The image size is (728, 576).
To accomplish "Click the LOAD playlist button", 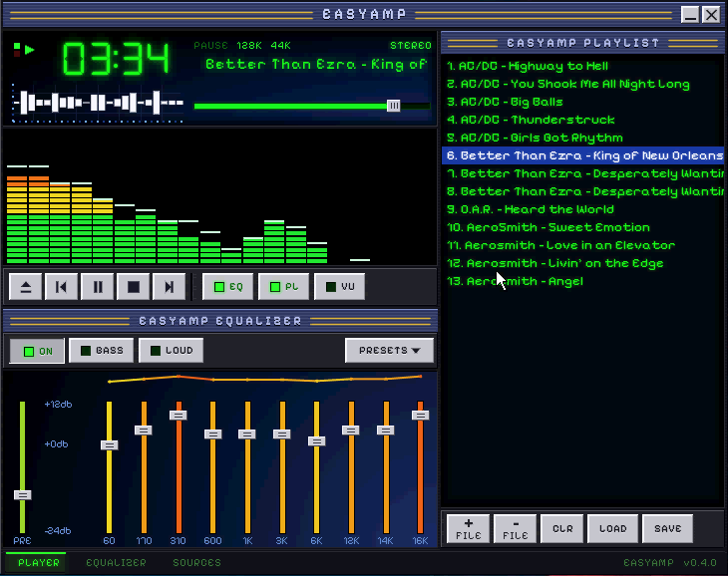I will pos(613,529).
